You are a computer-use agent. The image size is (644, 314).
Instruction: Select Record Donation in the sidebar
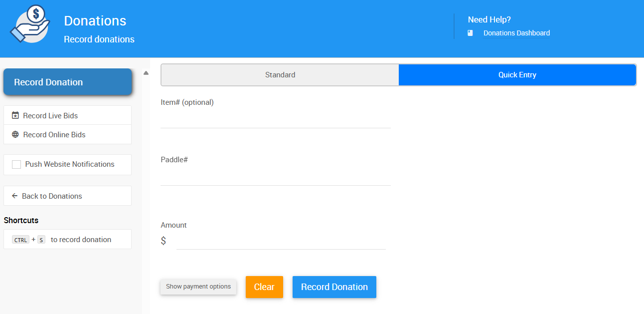(x=67, y=82)
